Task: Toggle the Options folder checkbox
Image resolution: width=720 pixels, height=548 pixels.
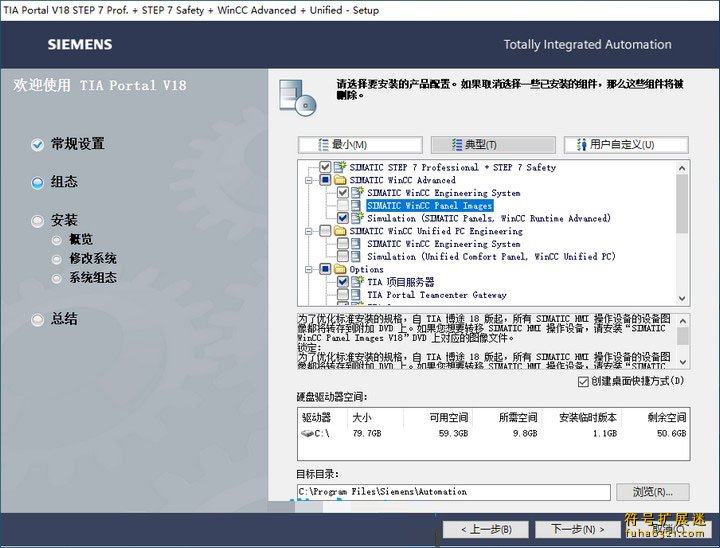Action: click(325, 269)
